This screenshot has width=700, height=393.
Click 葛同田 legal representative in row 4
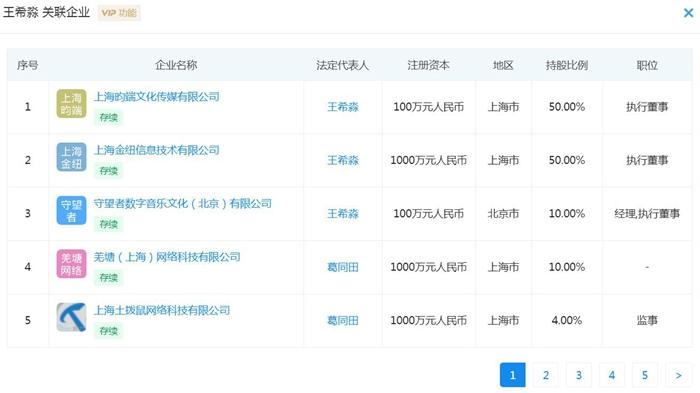pyautogui.click(x=343, y=267)
